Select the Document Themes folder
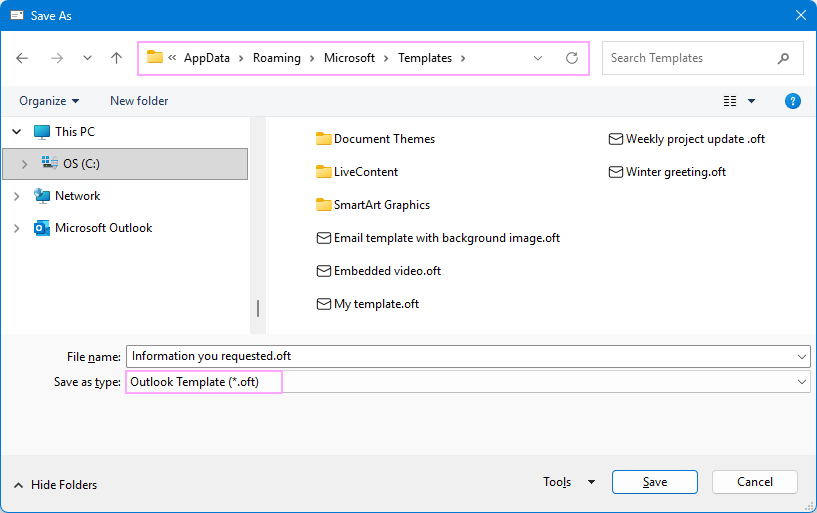Screen dimensions: 817x513 click(x=384, y=139)
